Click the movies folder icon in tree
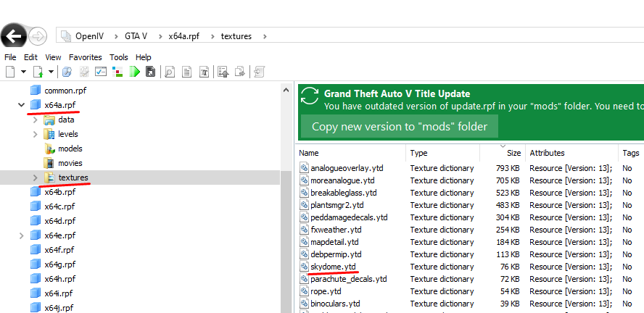Viewport: 644px width, 313px height. [x=49, y=163]
